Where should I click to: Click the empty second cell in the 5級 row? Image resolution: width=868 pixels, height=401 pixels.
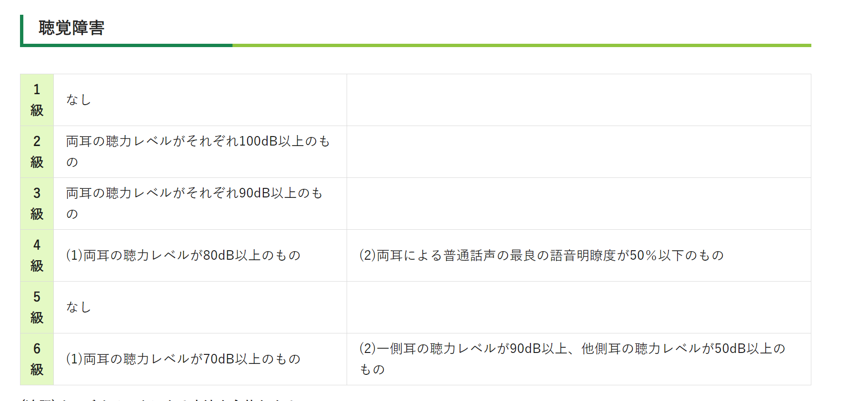(x=579, y=307)
